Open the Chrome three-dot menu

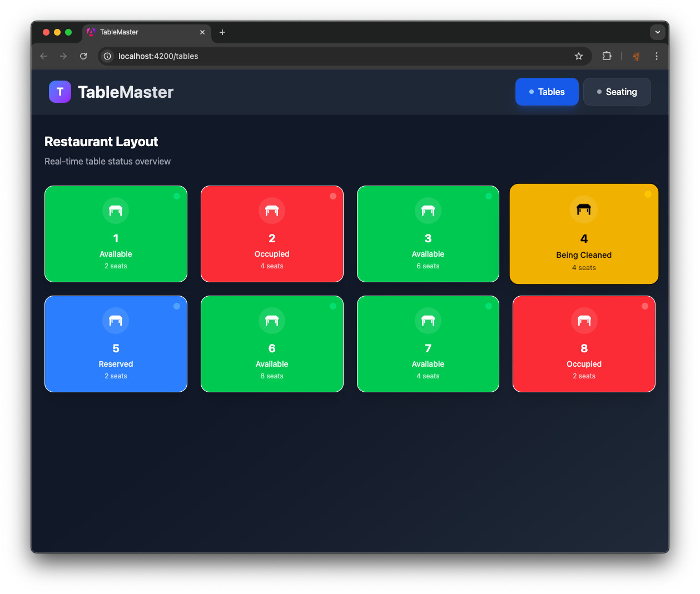coord(657,56)
